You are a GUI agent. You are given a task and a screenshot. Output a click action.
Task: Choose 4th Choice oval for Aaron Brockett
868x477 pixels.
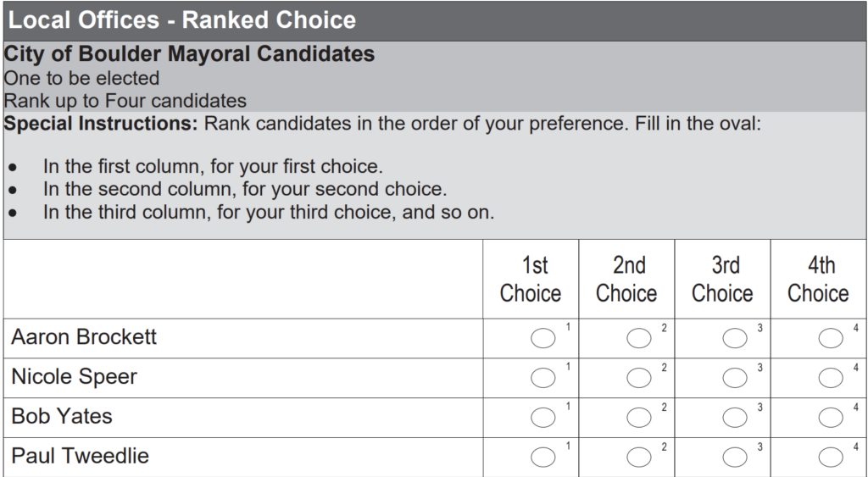pyautogui.click(x=831, y=338)
